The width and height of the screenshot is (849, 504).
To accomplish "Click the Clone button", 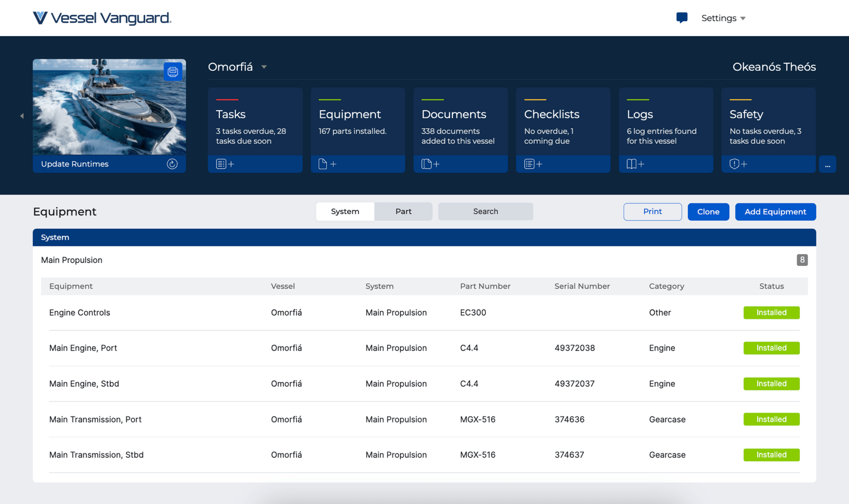I will (x=708, y=211).
